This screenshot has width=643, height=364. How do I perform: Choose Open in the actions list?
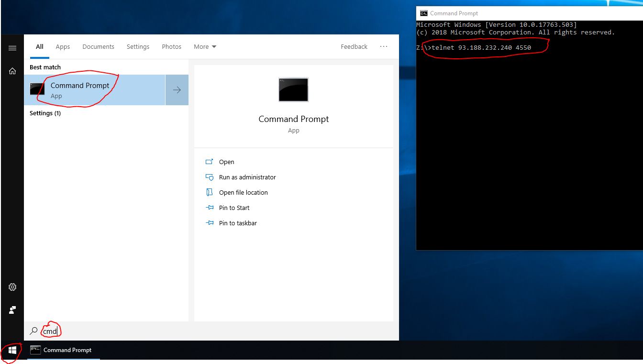[x=226, y=162]
